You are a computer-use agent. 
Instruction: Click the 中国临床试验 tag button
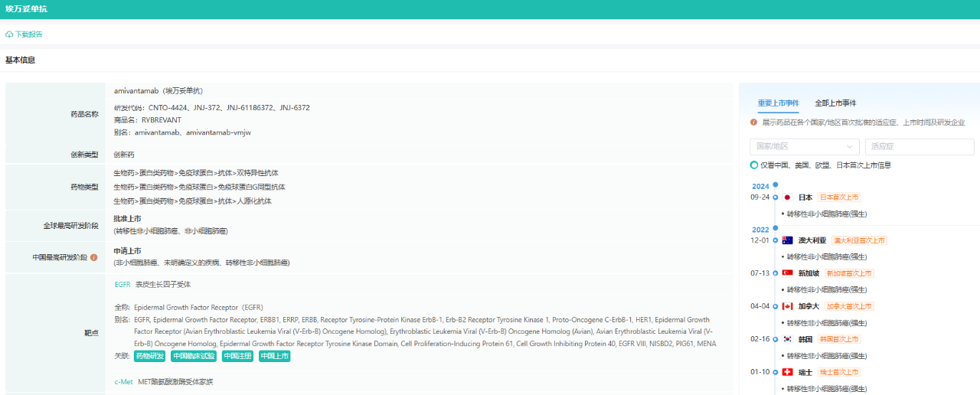tap(194, 356)
